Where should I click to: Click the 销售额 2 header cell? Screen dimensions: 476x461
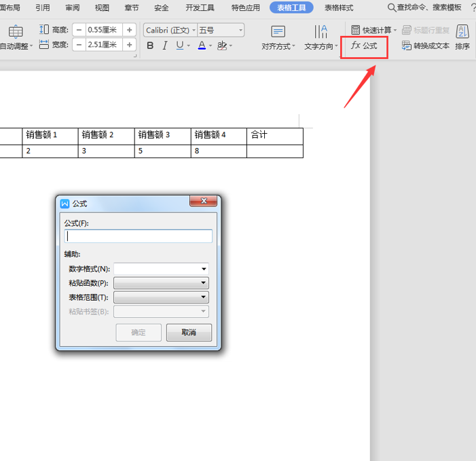click(x=106, y=136)
